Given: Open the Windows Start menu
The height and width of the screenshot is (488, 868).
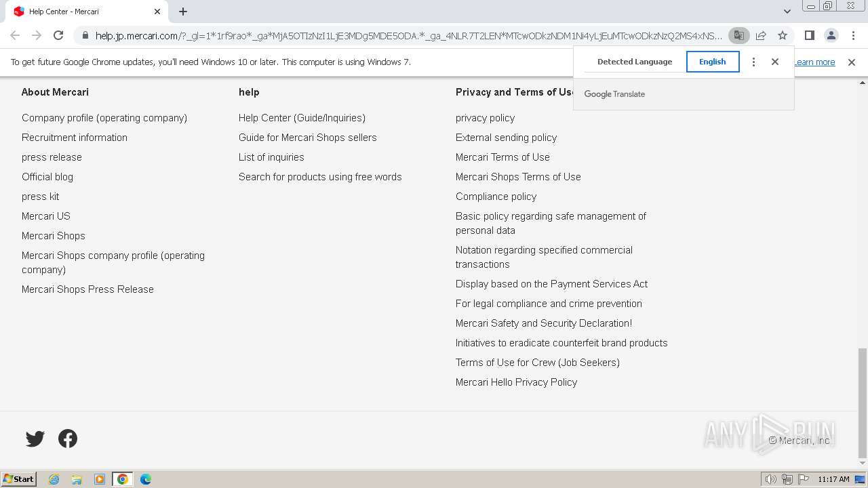Looking at the screenshot, I should coord(19,479).
